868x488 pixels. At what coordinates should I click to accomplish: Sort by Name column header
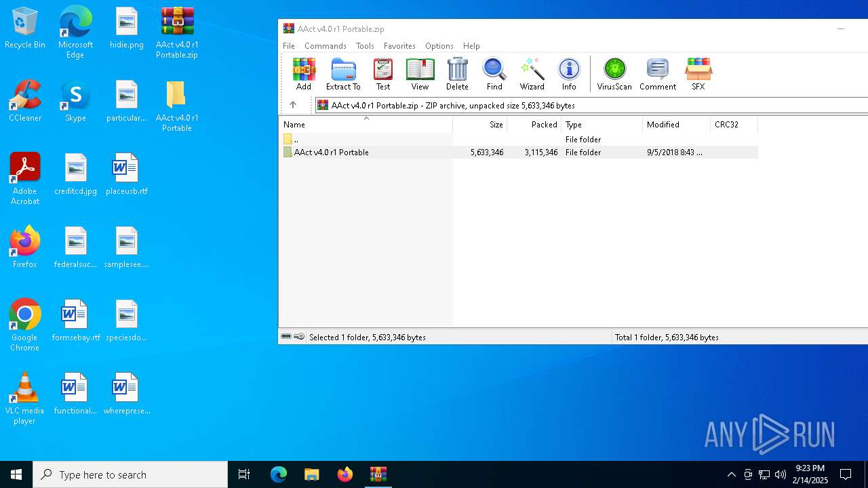click(366, 125)
